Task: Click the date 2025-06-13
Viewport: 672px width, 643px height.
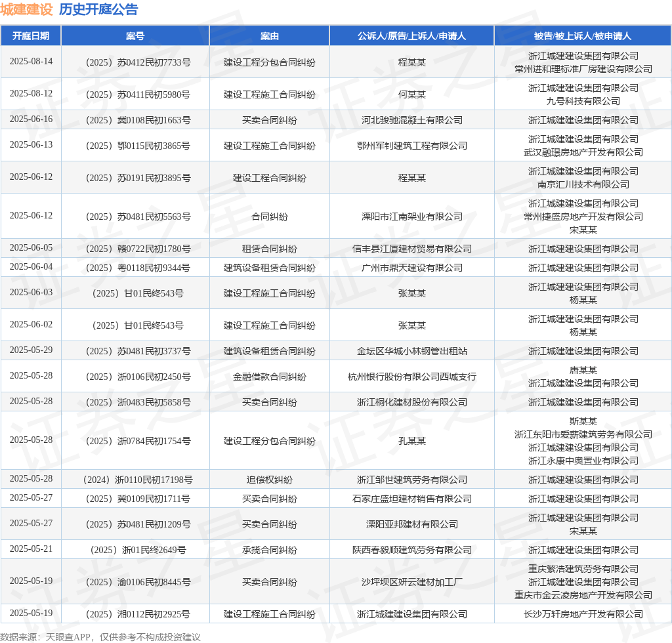Action: tap(31, 145)
